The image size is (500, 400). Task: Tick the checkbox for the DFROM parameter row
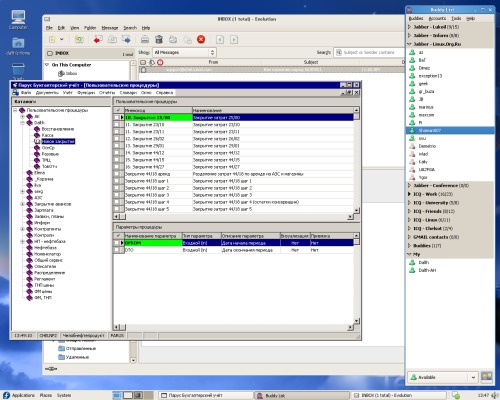click(x=117, y=243)
